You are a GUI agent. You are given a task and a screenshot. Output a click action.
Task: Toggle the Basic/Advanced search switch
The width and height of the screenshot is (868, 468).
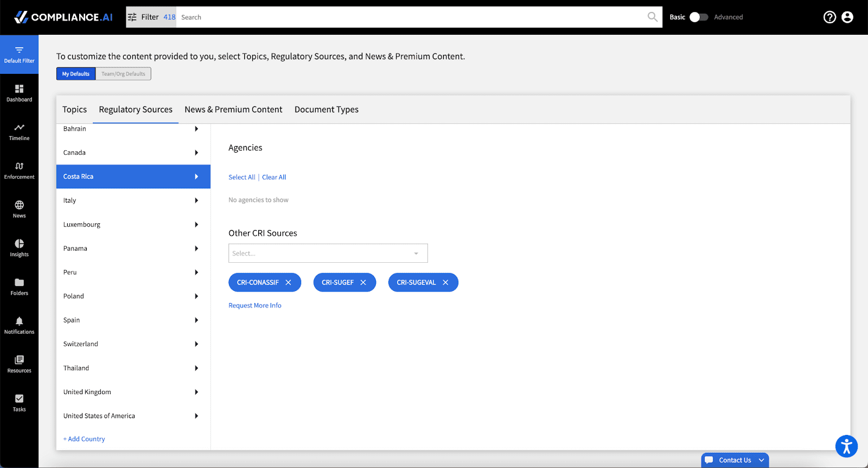pyautogui.click(x=698, y=17)
